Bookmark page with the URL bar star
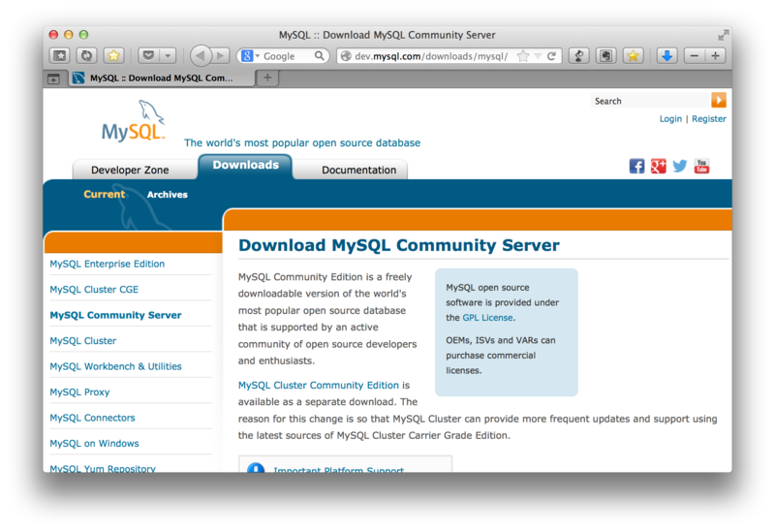 [x=523, y=56]
